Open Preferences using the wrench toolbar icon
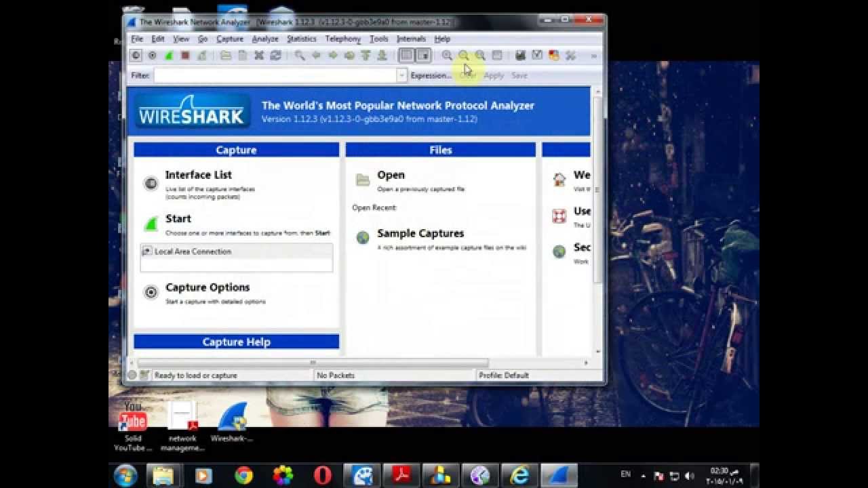The width and height of the screenshot is (868, 488). 570,56
